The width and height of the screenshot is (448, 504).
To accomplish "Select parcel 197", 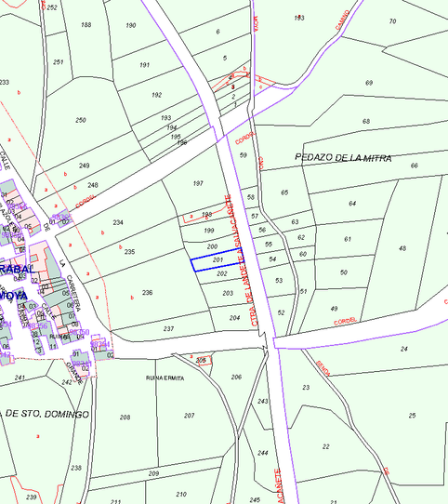I will click(x=198, y=183).
